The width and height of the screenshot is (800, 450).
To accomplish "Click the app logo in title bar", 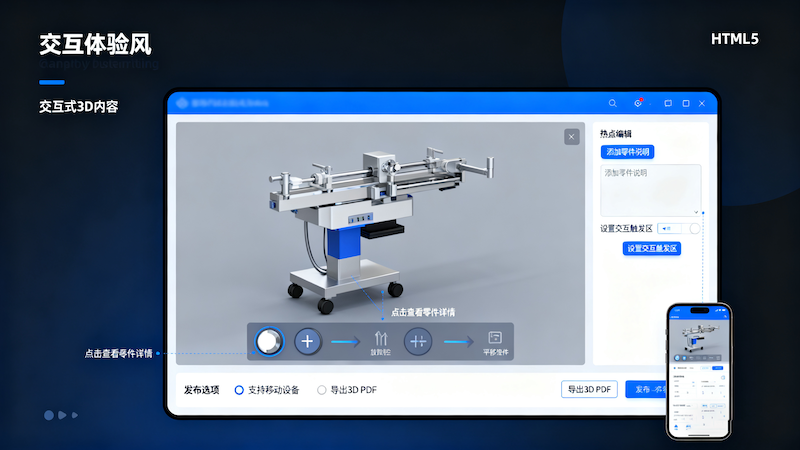I will (181, 103).
